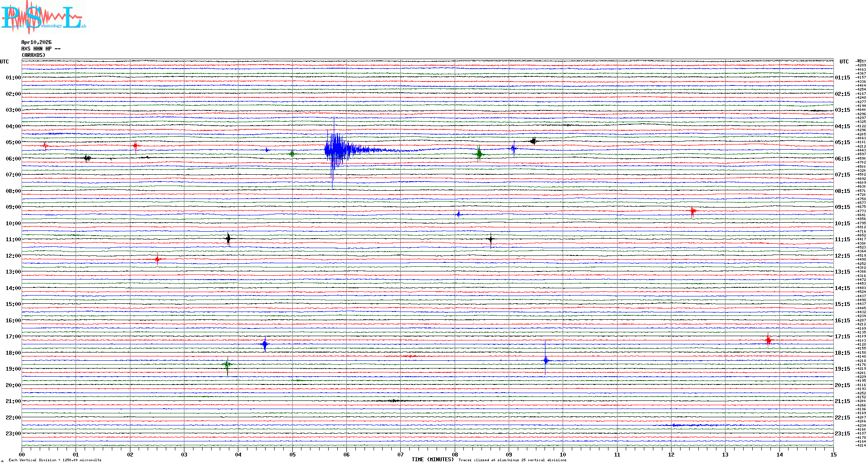Click the PSL Seismology Lab logo
Screen dimensions: 868x466
click(x=43, y=17)
